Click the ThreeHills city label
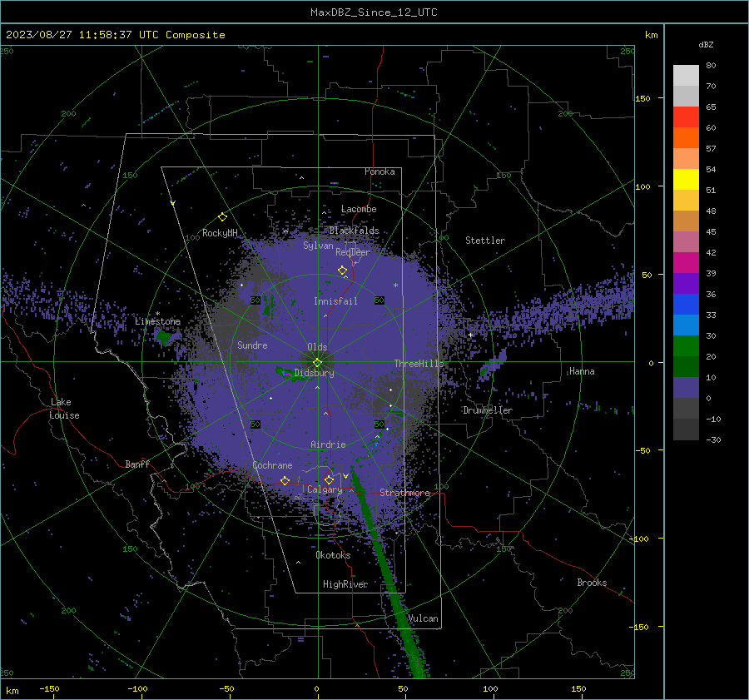This screenshot has width=749, height=700. point(419,364)
